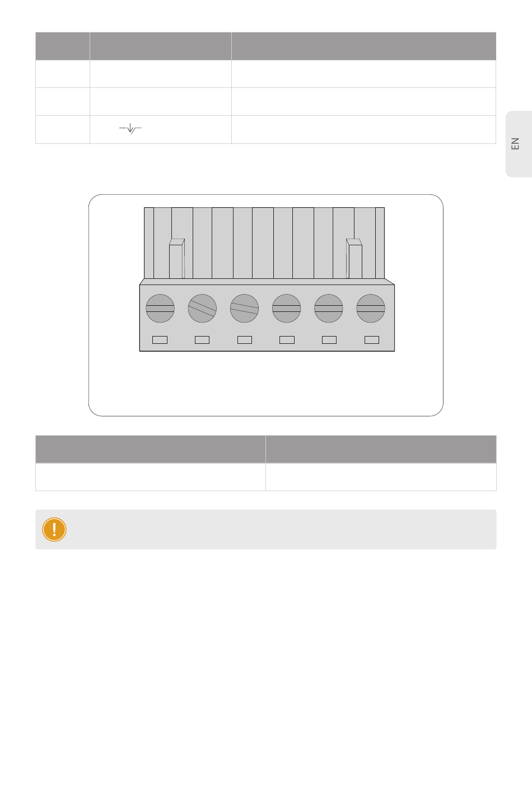
Task: Click the right locking latch on connector
Action: (x=354, y=259)
